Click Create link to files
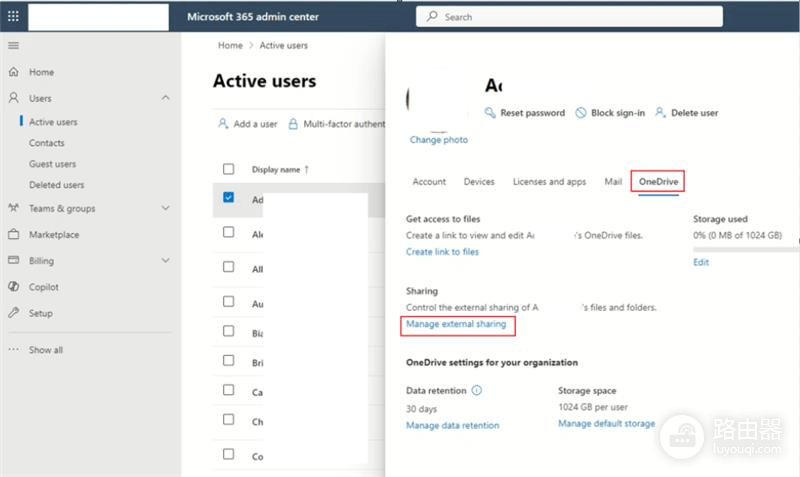This screenshot has height=477, width=800. click(x=442, y=252)
